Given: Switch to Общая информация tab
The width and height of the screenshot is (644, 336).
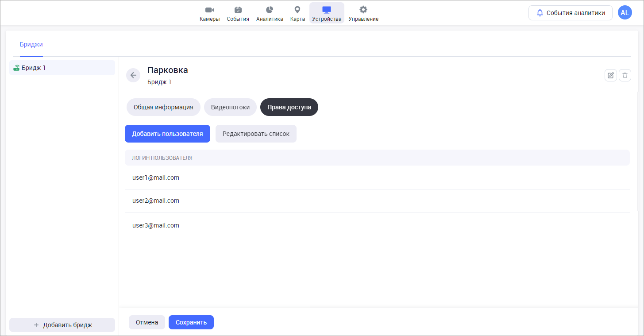Looking at the screenshot, I should 163,107.
